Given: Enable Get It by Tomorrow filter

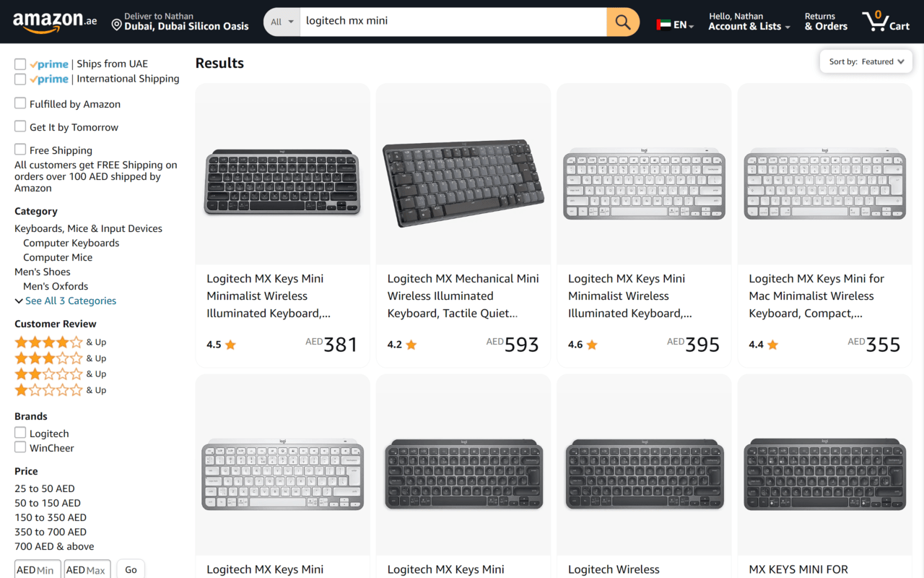Looking at the screenshot, I should (x=20, y=126).
